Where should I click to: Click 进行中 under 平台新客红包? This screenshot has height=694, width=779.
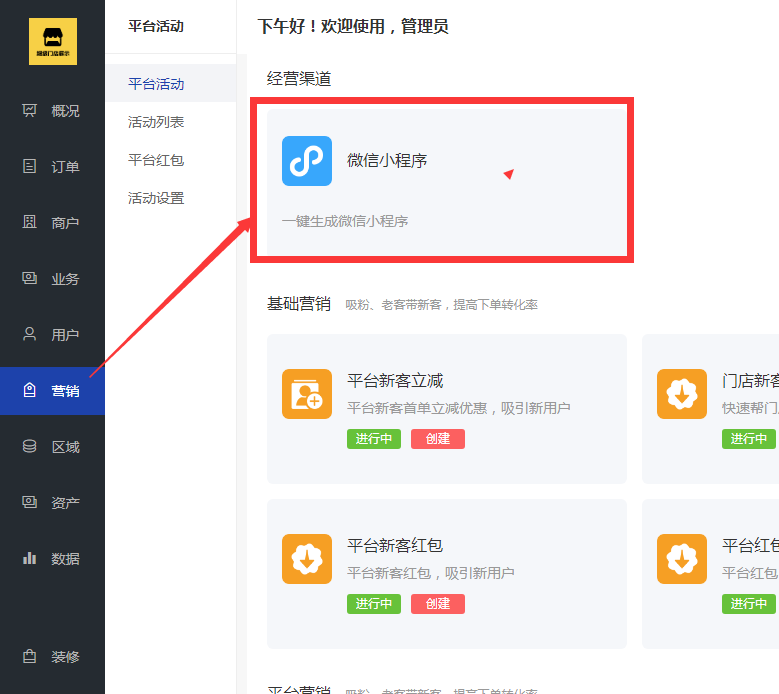pyautogui.click(x=374, y=604)
